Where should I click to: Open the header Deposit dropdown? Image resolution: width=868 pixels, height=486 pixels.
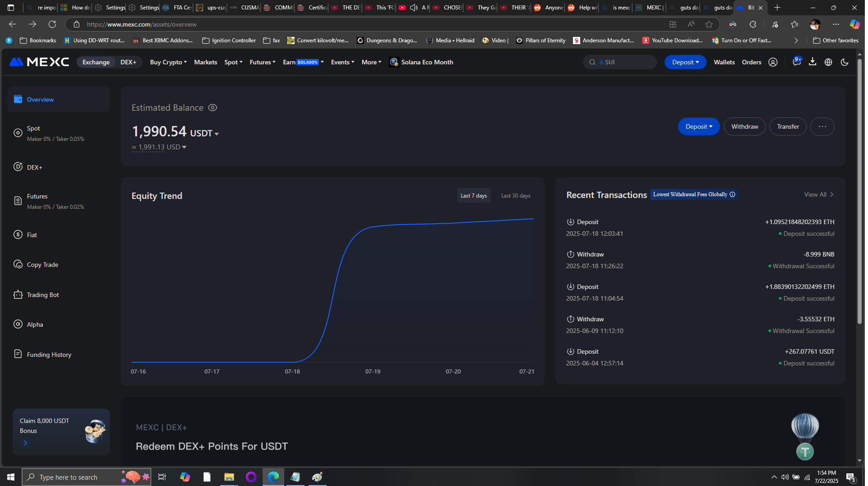[x=685, y=62]
